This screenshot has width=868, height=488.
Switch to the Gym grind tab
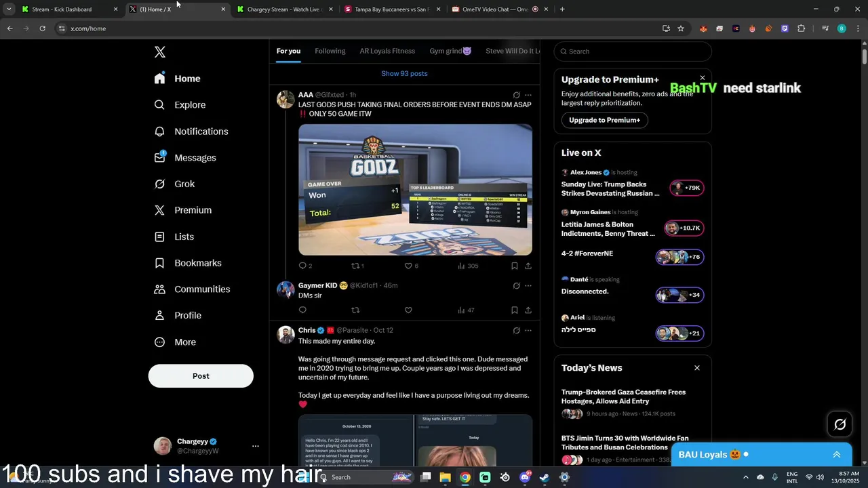click(450, 51)
